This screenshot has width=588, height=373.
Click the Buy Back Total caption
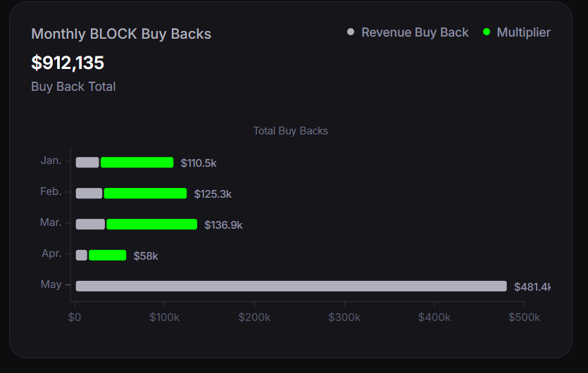pos(73,87)
